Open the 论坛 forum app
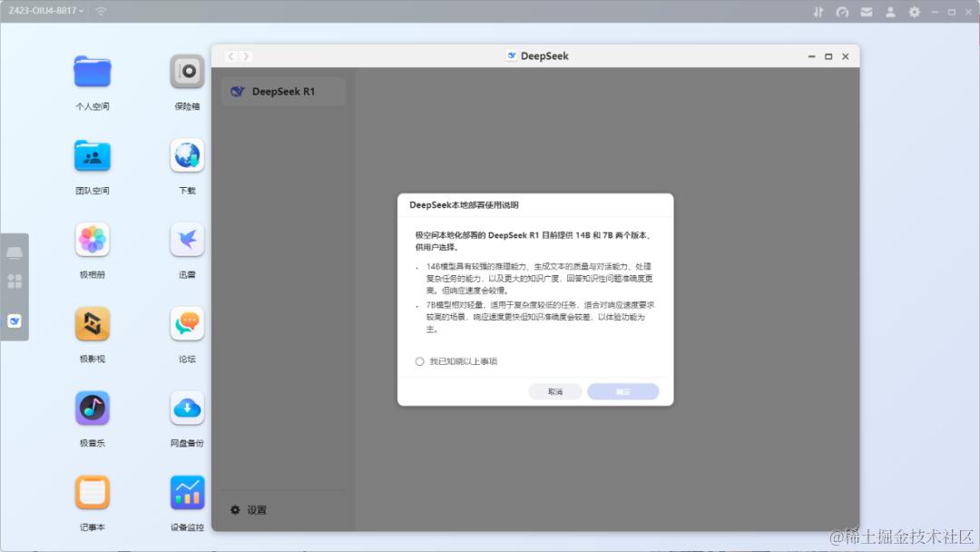The height and width of the screenshot is (552, 980). (x=186, y=324)
